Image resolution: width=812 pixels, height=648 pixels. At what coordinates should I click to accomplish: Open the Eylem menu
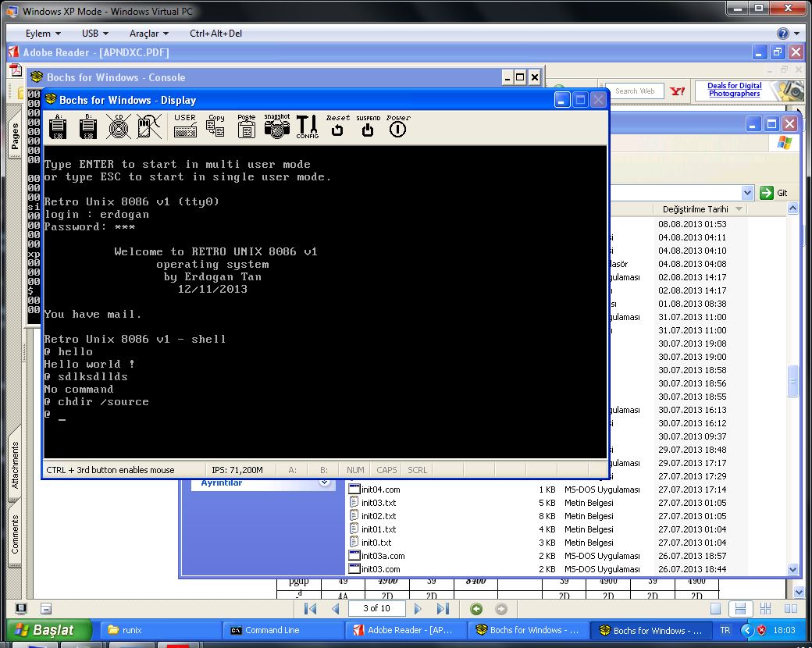[43, 33]
